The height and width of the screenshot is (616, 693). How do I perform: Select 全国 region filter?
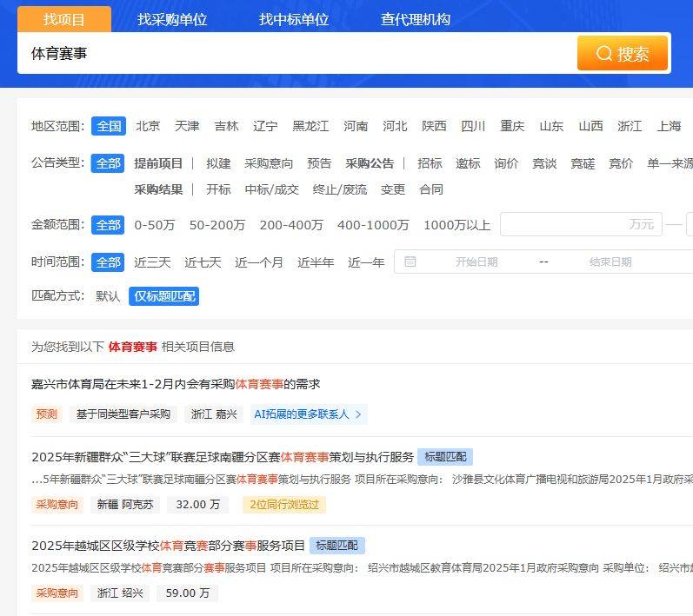[x=109, y=126]
